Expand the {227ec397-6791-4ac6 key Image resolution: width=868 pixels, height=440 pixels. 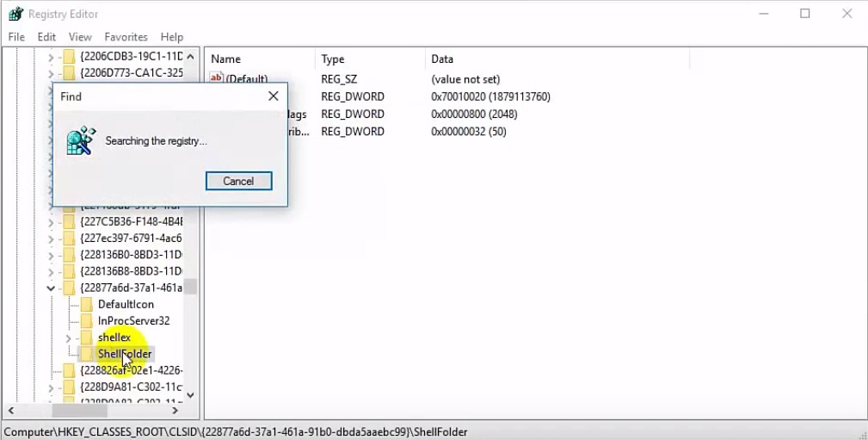tap(51, 239)
